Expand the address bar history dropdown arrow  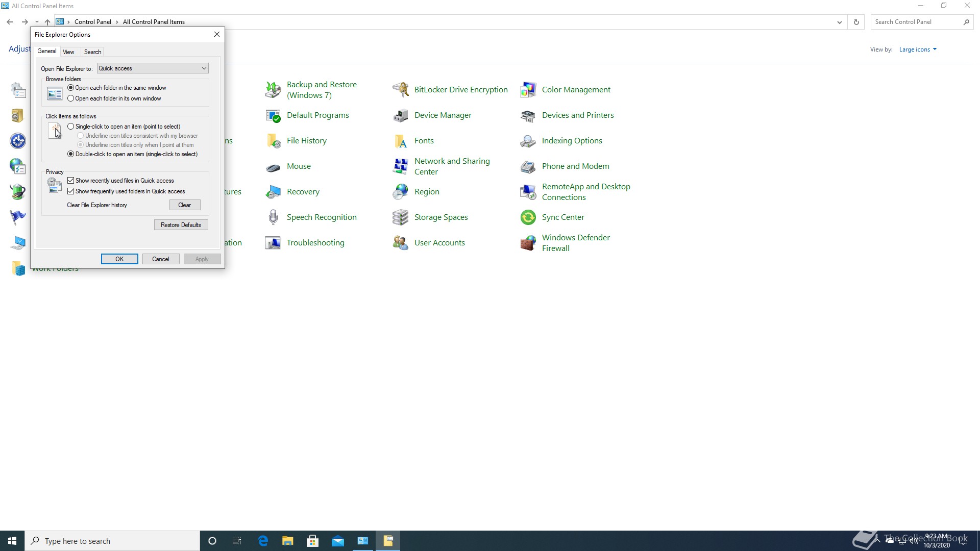839,22
